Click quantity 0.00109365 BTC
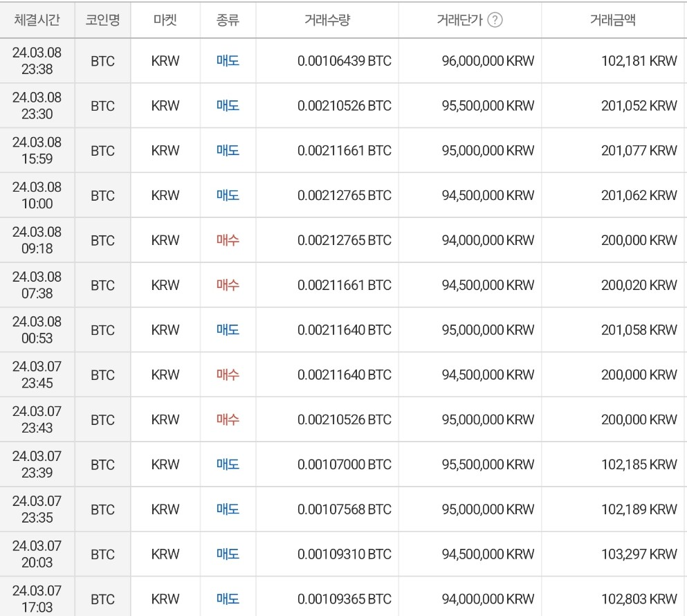The height and width of the screenshot is (616, 687). (345, 599)
